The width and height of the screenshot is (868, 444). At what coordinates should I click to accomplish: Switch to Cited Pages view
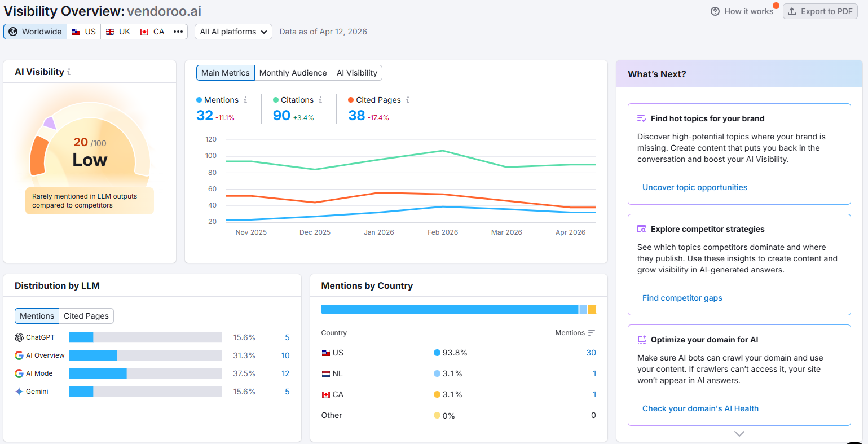pos(86,315)
